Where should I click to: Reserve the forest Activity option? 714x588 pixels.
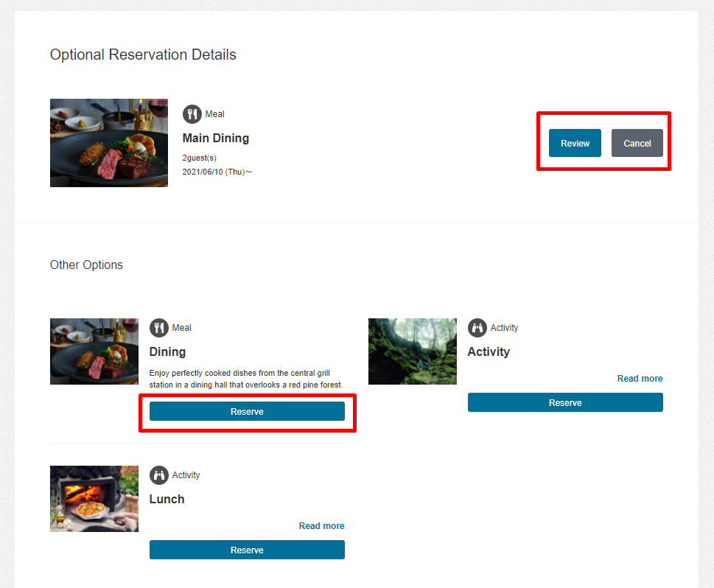click(565, 403)
